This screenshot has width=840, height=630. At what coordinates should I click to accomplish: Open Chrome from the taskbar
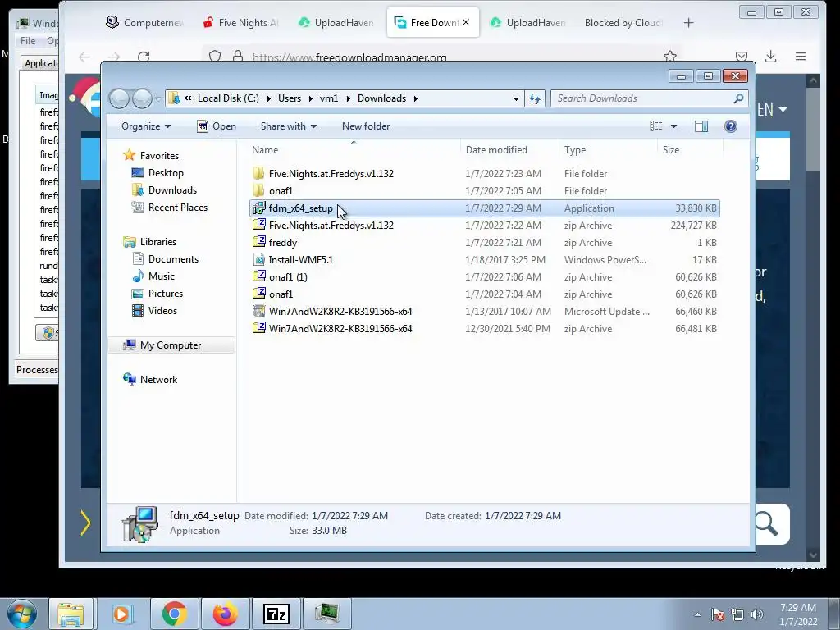click(x=174, y=614)
